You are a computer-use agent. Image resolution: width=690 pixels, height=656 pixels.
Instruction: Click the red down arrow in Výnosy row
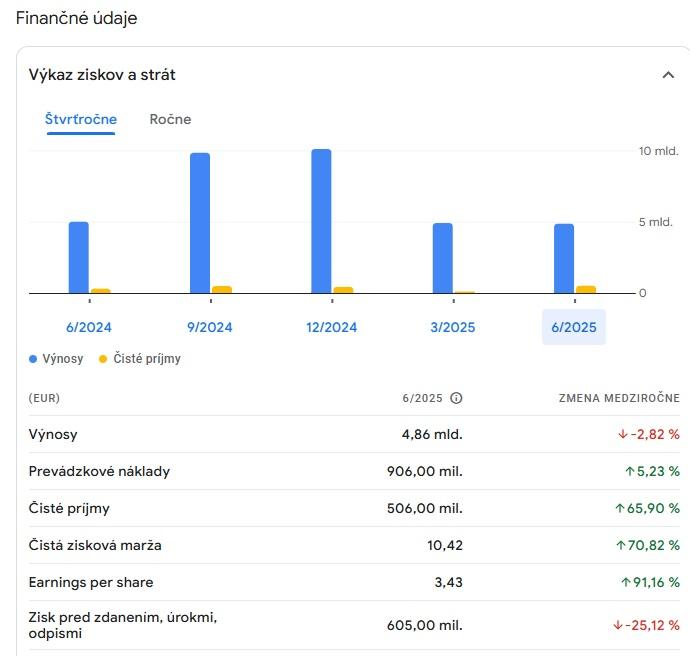pyautogui.click(x=622, y=435)
